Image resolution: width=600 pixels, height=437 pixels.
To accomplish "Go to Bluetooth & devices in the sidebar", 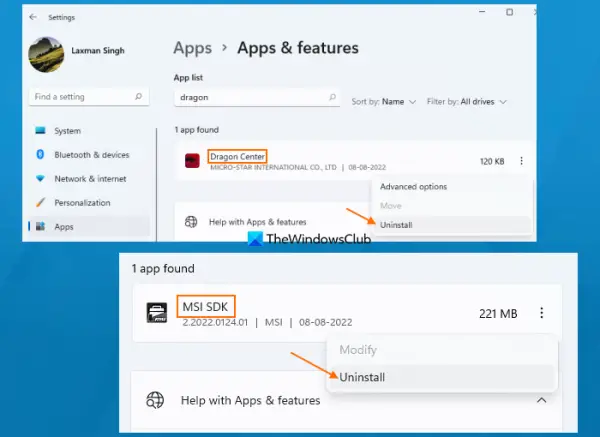I will (x=91, y=155).
